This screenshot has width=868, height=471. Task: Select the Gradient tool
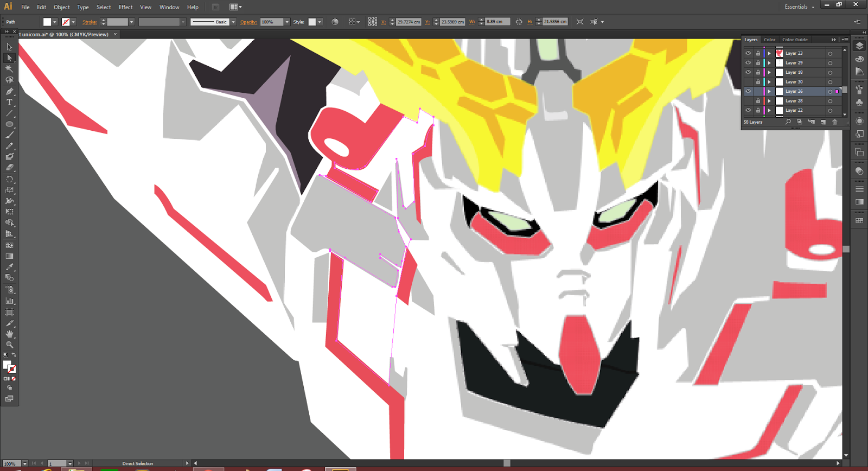click(9, 256)
